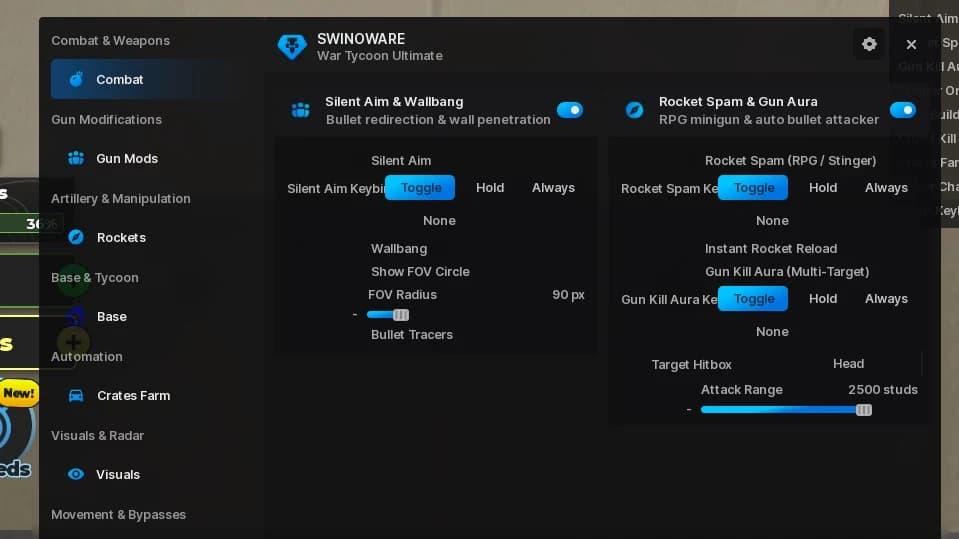Enable Instant Rocket Reload option
The image size is (959, 539).
point(771,249)
